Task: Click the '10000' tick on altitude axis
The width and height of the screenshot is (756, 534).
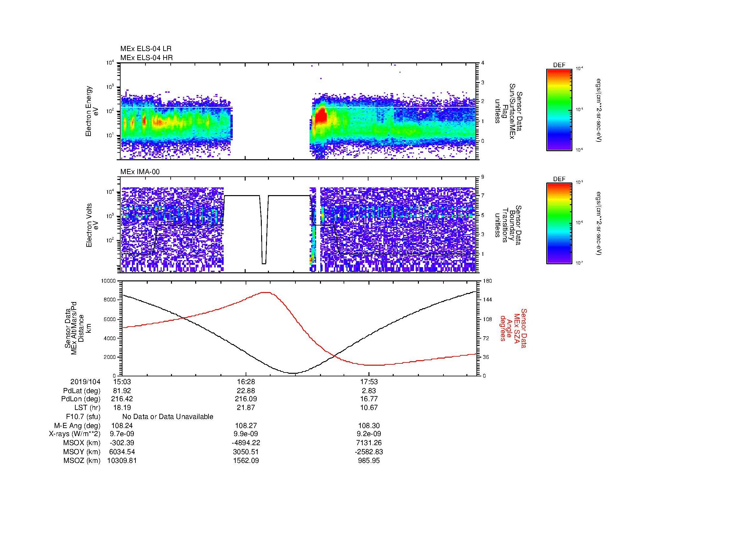Action: click(109, 281)
